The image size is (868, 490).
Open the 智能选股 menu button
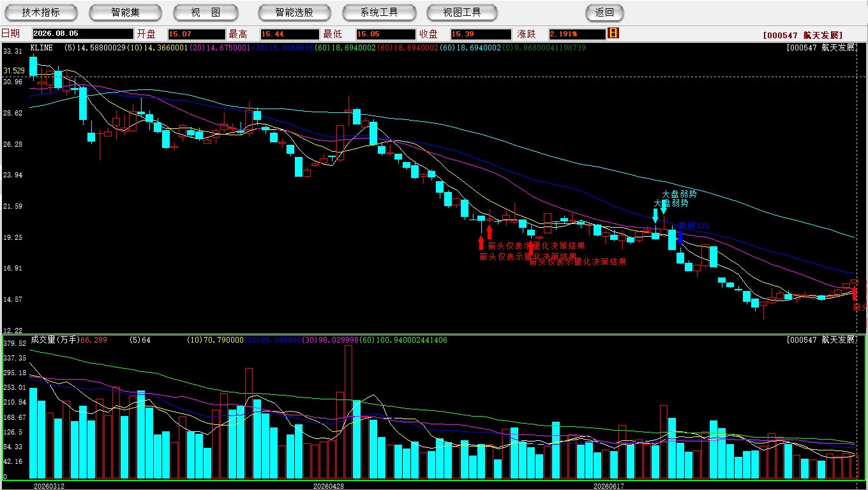click(x=294, y=12)
